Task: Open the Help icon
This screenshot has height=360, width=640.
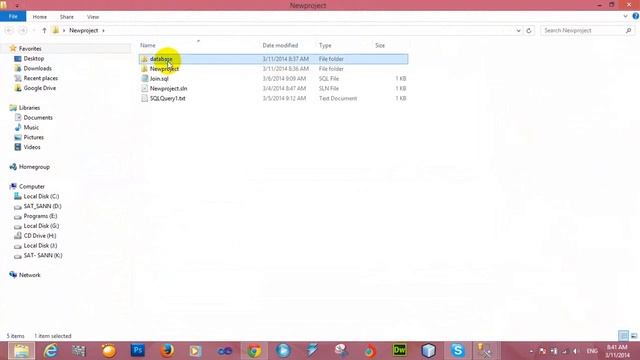Action: click(x=636, y=16)
